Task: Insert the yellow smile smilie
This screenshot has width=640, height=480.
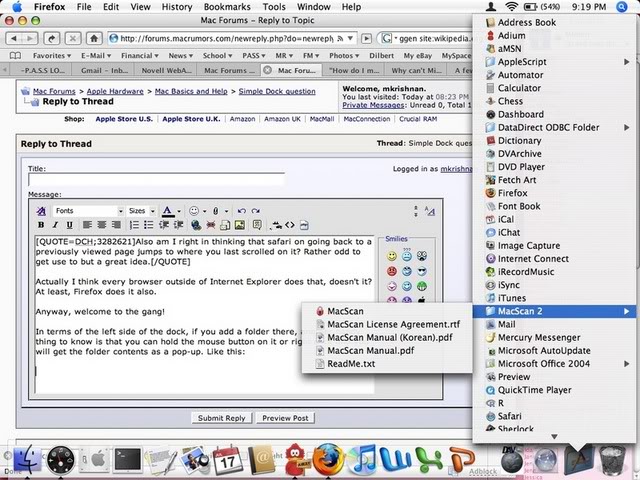Action: (x=392, y=256)
